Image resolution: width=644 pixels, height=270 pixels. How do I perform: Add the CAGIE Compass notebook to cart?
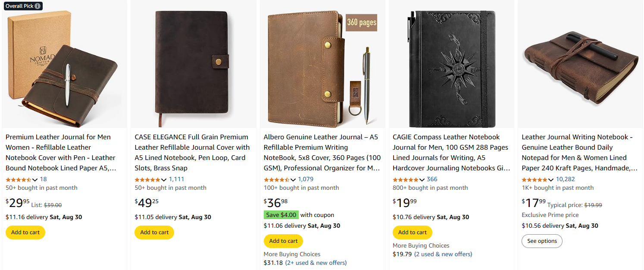[412, 232]
